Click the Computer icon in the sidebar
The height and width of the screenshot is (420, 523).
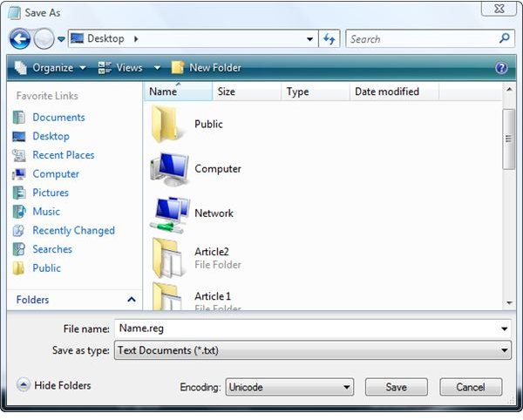18,173
